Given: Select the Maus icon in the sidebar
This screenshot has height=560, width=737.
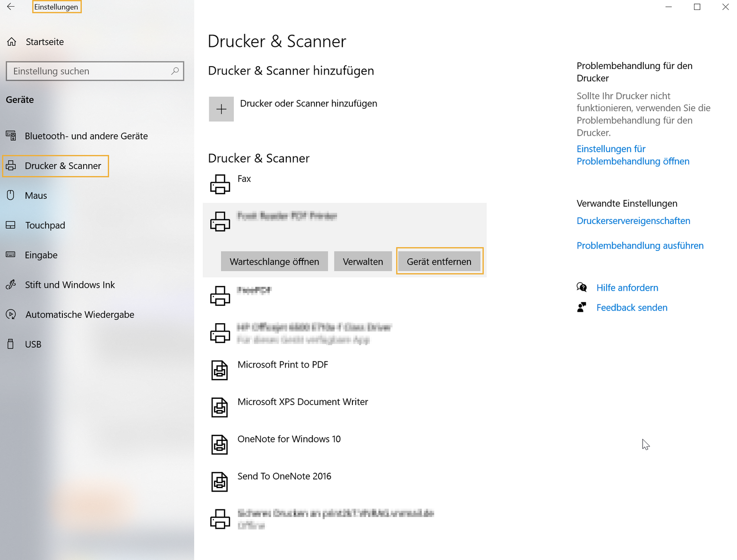Looking at the screenshot, I should [10, 195].
